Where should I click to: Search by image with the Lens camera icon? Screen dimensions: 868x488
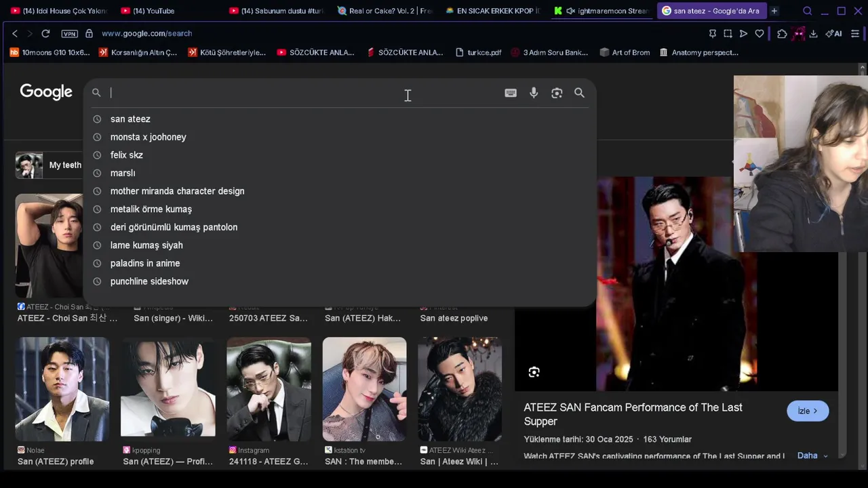557,93
